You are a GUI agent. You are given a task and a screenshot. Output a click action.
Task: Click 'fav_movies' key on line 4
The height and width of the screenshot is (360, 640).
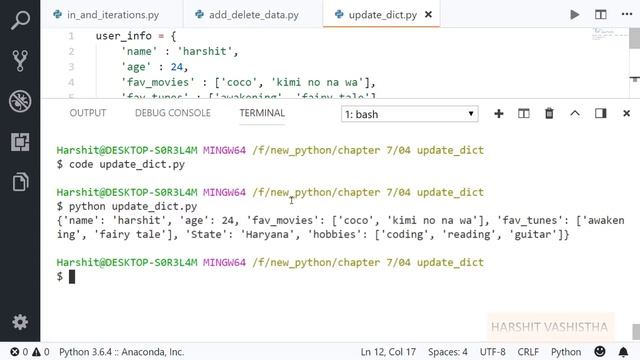coord(158,82)
